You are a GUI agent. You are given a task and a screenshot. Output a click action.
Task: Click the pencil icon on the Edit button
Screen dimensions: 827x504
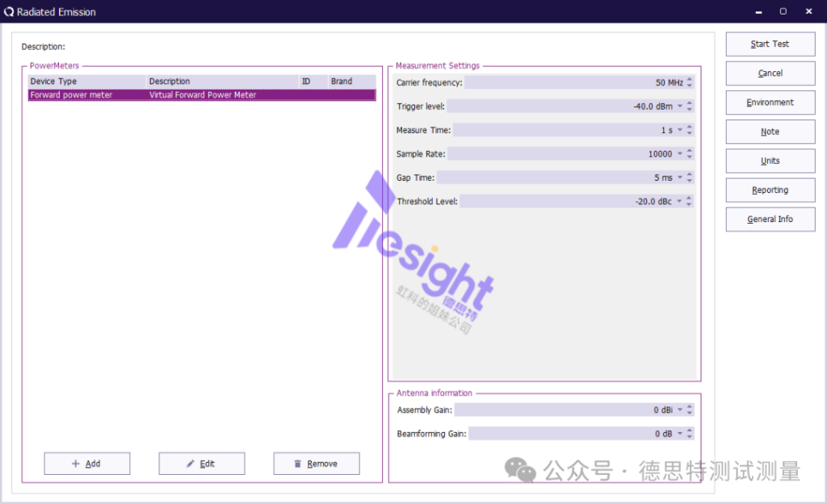point(191,464)
